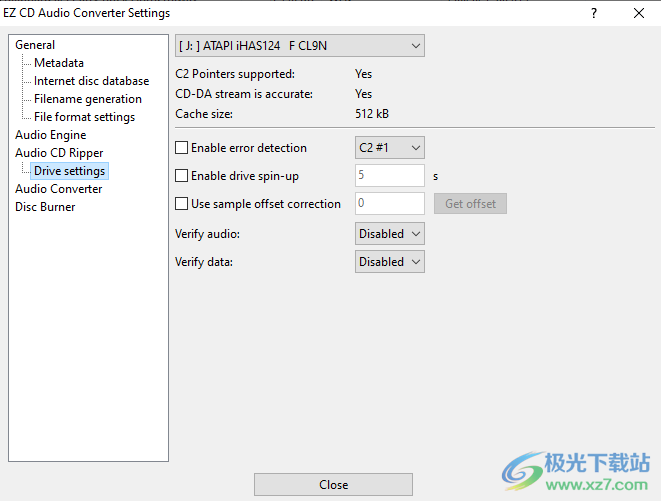Screen dimensions: 661x501
Task: Click the 'Verify audio:' label
Action: coord(207,234)
